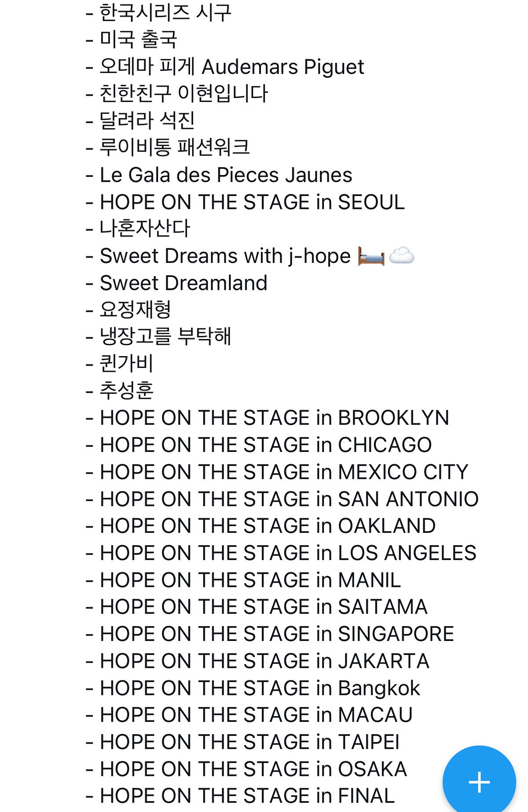This screenshot has height=812, width=528.
Task: Click 'HOPE ON THE STAGE in TAIPEI' line
Action: click(249, 742)
